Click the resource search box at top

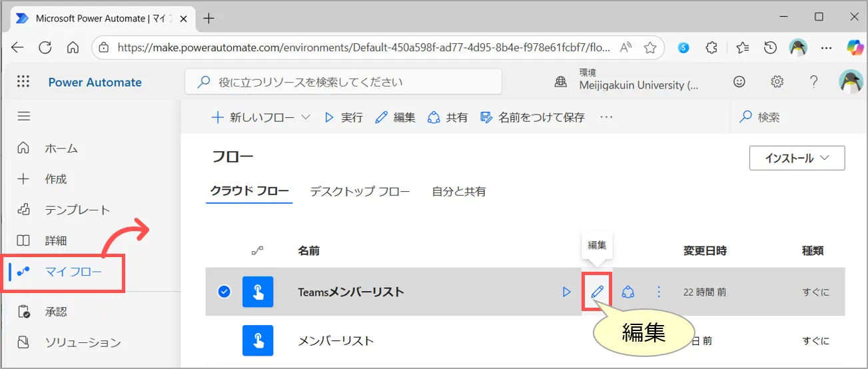[343, 83]
